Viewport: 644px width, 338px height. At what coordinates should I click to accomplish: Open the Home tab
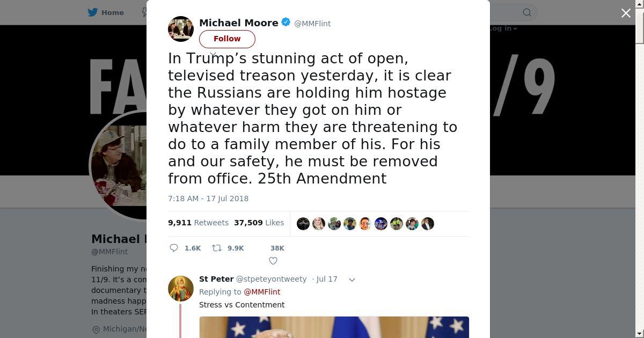point(106,12)
